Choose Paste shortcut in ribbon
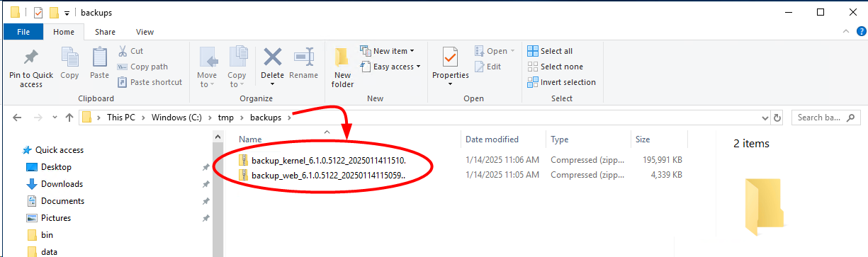This screenshot has width=868, height=257. pos(149,82)
